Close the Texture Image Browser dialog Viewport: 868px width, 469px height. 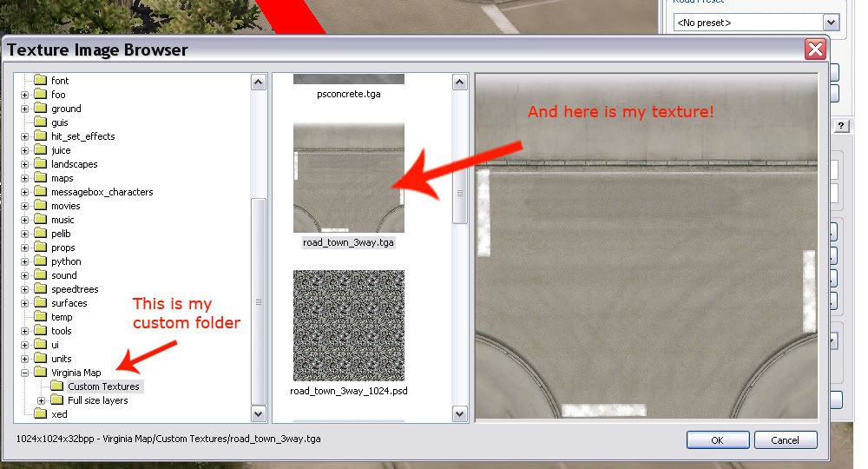(x=814, y=50)
